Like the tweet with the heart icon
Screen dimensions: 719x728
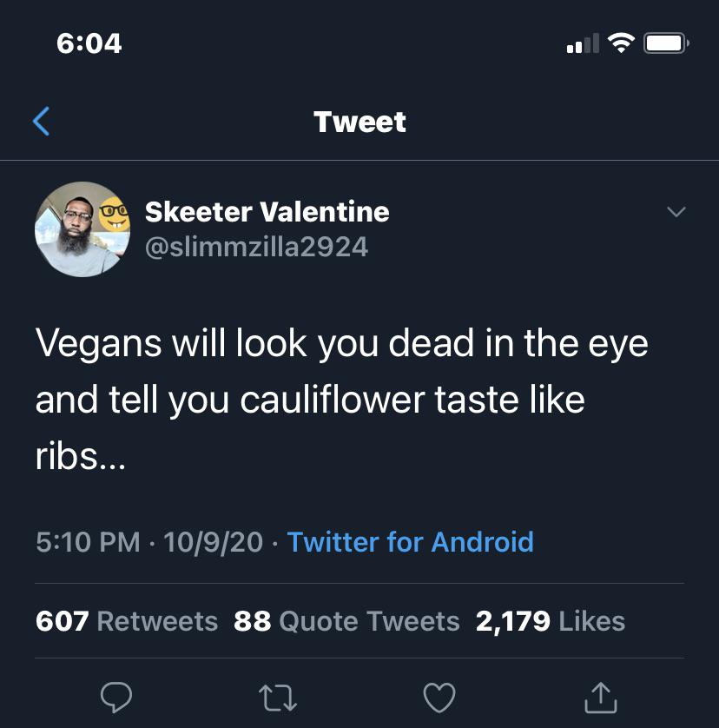[x=439, y=696]
